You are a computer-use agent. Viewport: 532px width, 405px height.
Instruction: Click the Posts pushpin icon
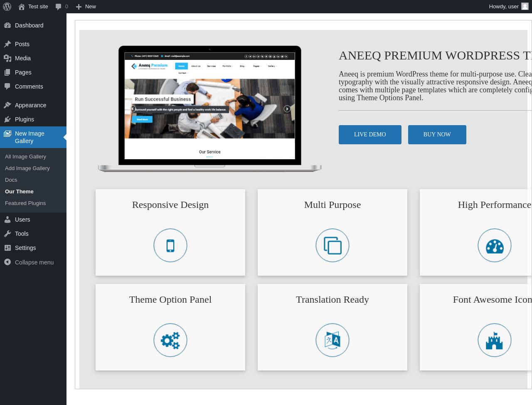pyautogui.click(x=7, y=44)
